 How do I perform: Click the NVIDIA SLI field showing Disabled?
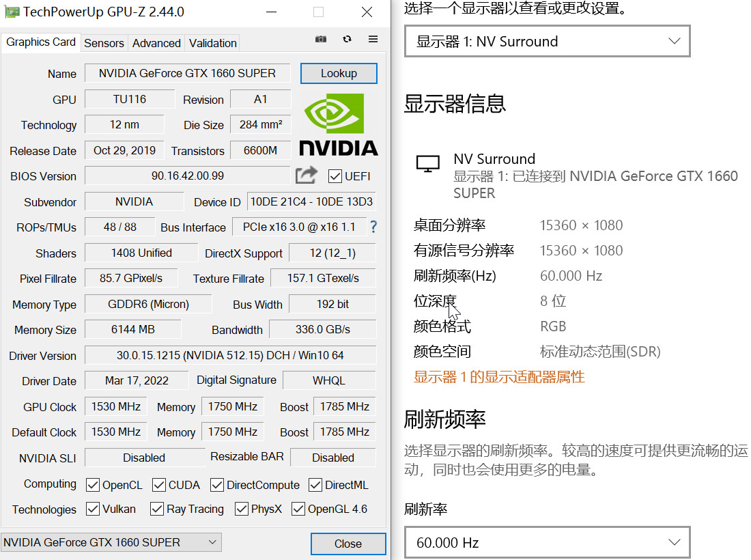pyautogui.click(x=144, y=458)
